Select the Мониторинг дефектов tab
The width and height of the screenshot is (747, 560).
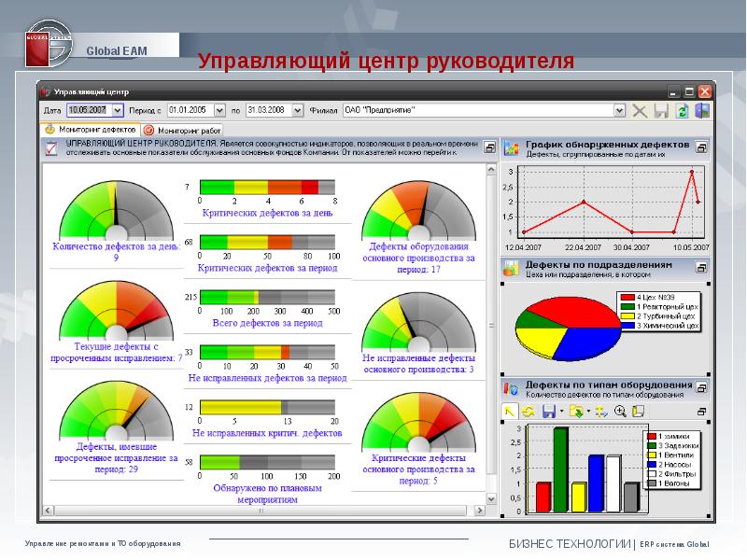(92, 130)
